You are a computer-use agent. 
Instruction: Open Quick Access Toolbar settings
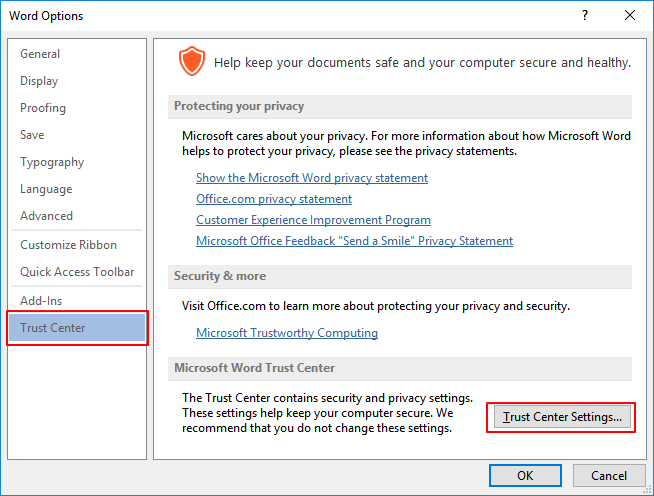coord(77,272)
